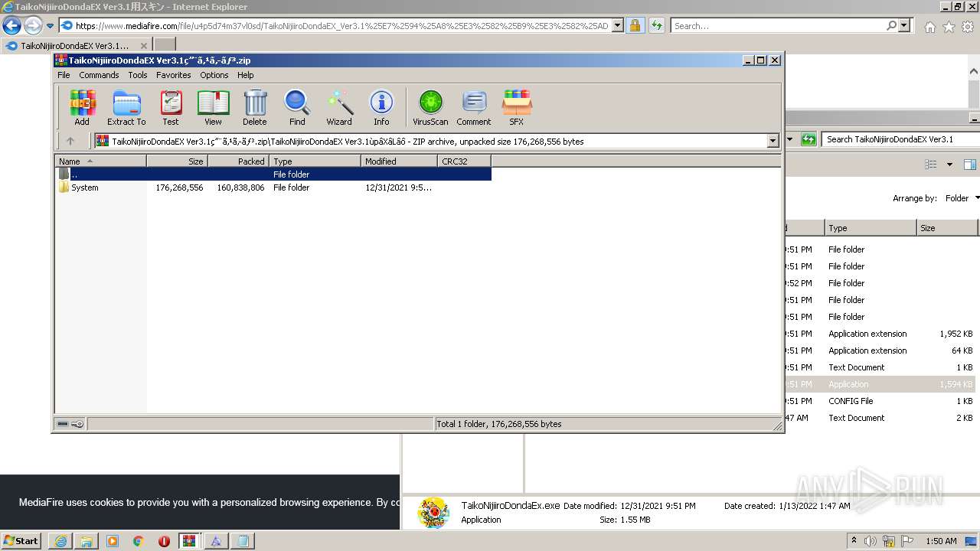Start VirusScan on the archive
This screenshot has height=551, width=980.
(430, 107)
